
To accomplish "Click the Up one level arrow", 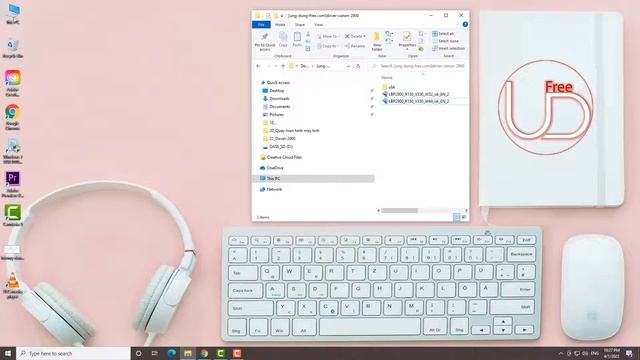I will 283,66.
